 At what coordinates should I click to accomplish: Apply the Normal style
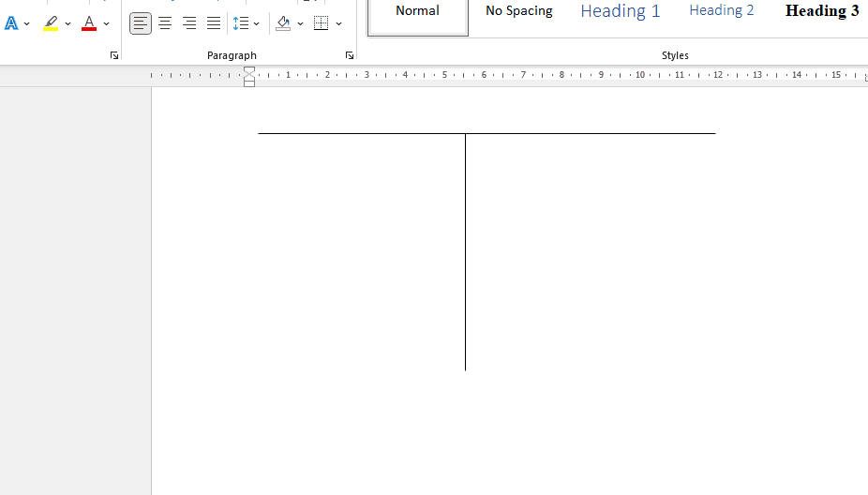418,12
